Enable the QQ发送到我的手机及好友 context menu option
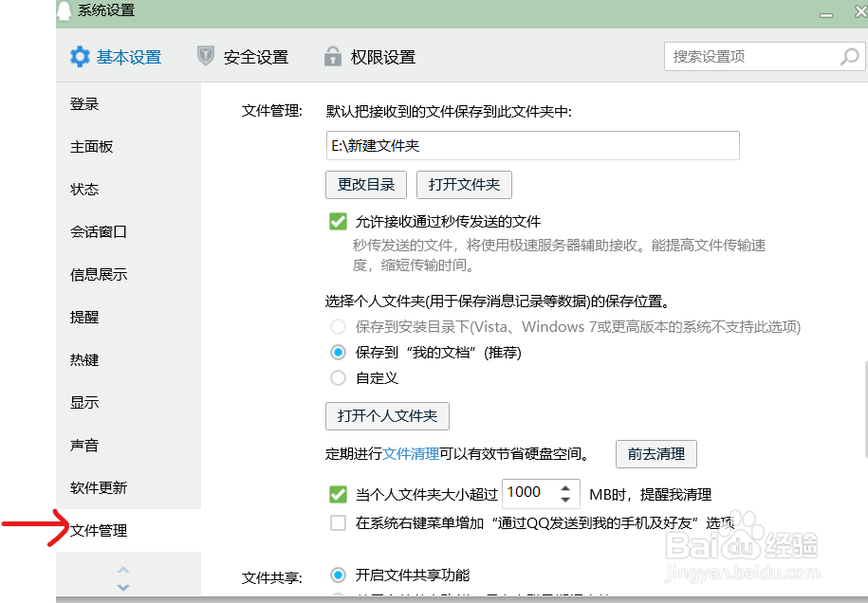Screen dimensions: 868x603 [338, 522]
